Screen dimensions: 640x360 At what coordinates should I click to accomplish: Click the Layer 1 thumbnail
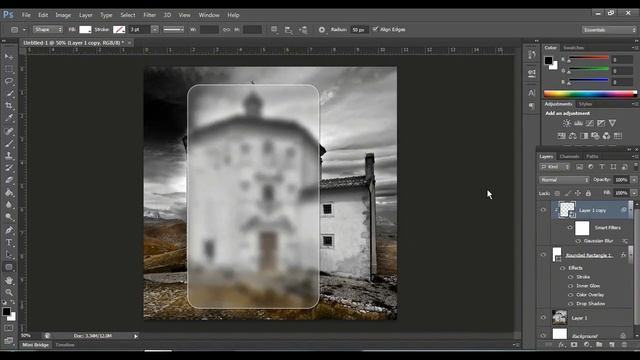[560, 318]
